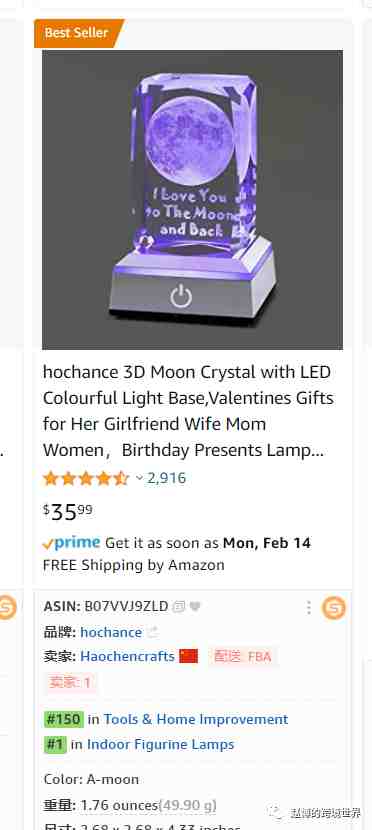
Task: Open Indoor Figurine Lamps category
Action: pyautogui.click(x=160, y=744)
